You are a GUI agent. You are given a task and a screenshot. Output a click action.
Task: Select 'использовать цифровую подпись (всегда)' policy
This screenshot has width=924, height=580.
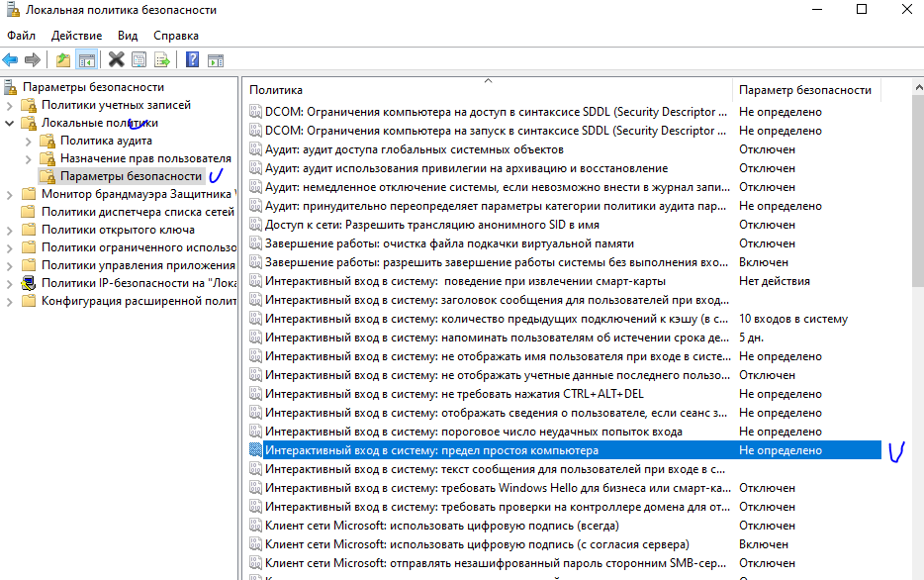point(442,526)
